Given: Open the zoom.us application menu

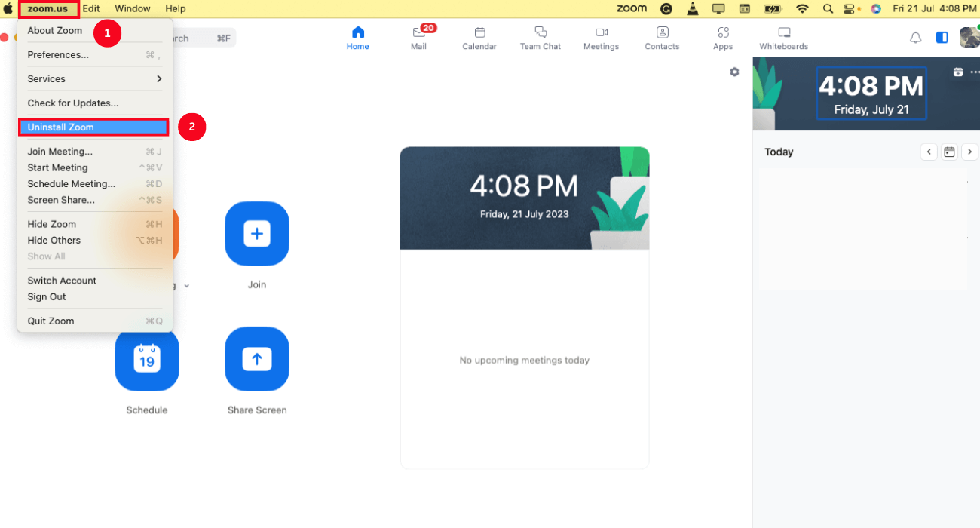Looking at the screenshot, I should (x=47, y=8).
